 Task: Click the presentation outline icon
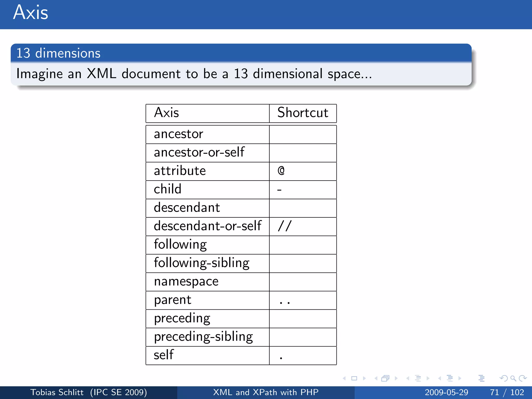coord(481,378)
